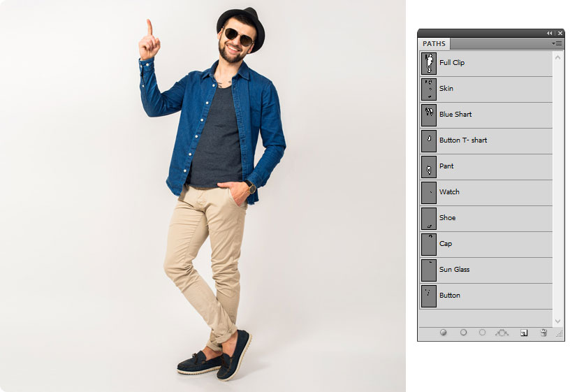Click the Pant path thumbnail
This screenshot has height=392, width=584.
pyautogui.click(x=429, y=166)
